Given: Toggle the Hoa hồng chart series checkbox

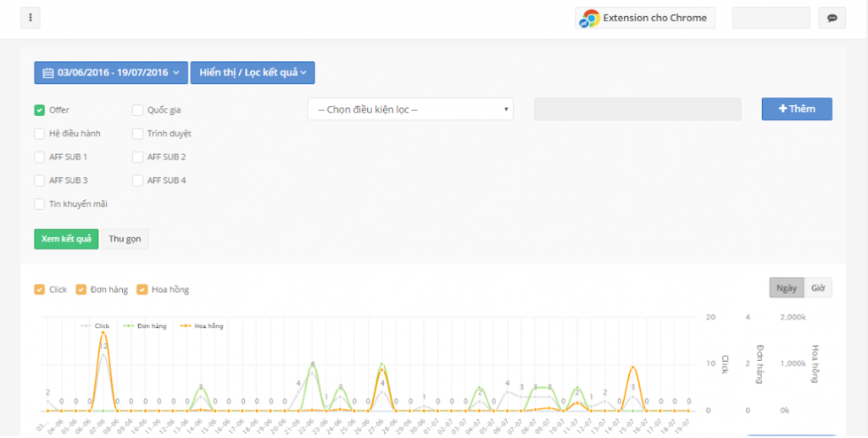Looking at the screenshot, I should pos(142,290).
